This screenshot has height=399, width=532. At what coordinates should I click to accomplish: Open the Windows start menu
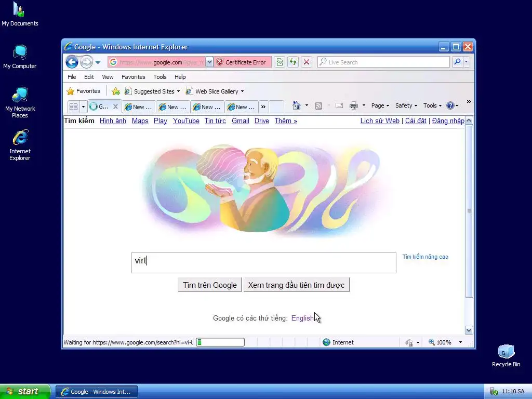click(x=25, y=392)
